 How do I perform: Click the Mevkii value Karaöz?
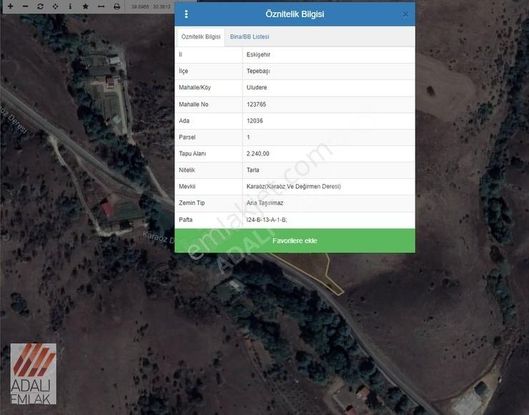pos(294,187)
